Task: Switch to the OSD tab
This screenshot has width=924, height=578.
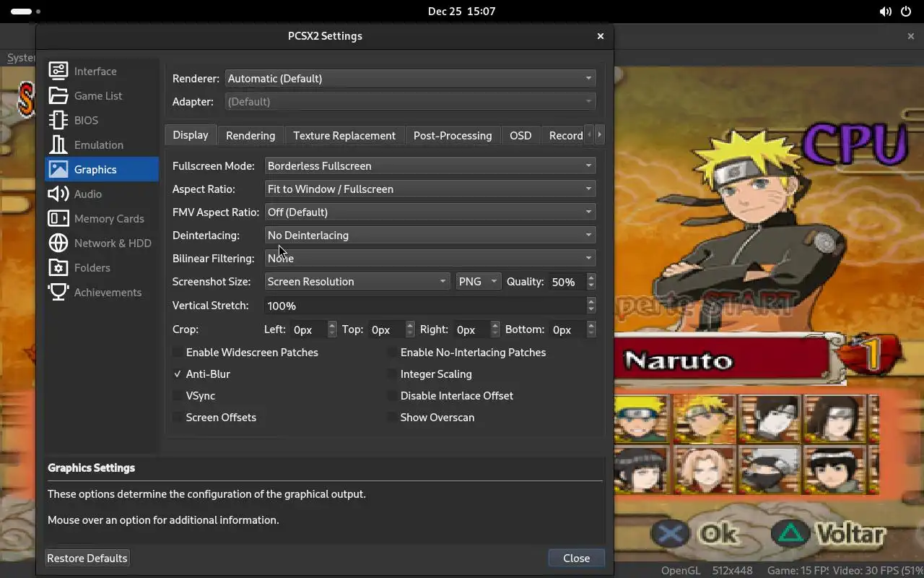Action: click(x=520, y=135)
